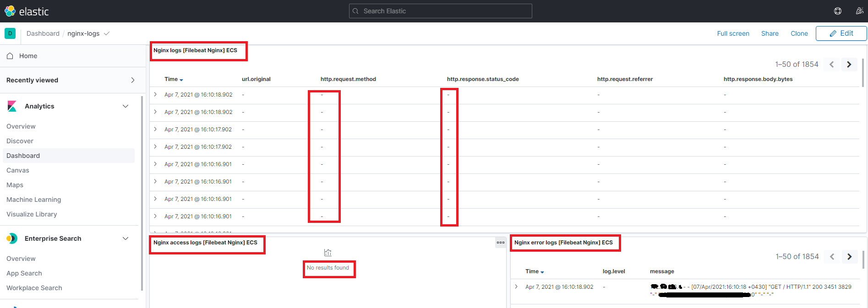The image size is (868, 308).
Task: Click in the Search Elastic field
Action: pos(441,11)
